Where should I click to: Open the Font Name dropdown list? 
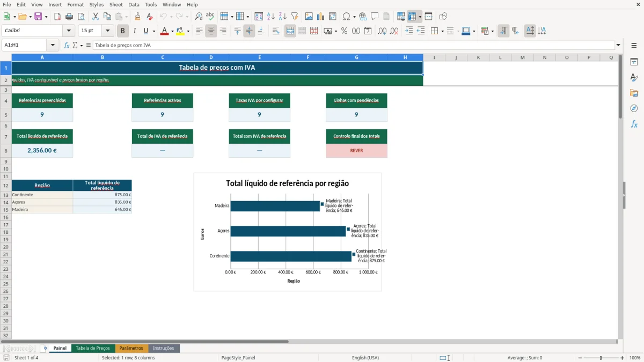[69, 31]
